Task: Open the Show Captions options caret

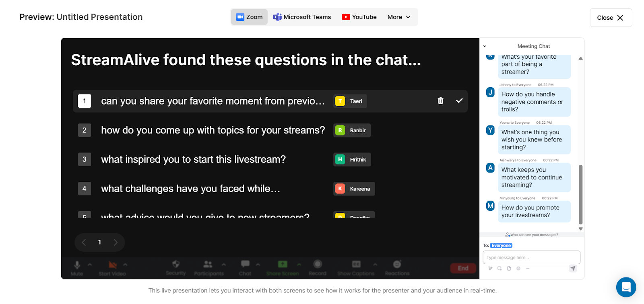Action: pyautogui.click(x=375, y=264)
